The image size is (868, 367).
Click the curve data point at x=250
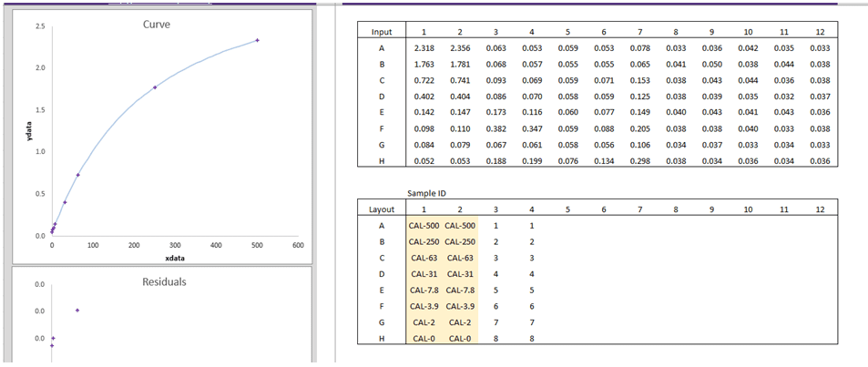155,87
